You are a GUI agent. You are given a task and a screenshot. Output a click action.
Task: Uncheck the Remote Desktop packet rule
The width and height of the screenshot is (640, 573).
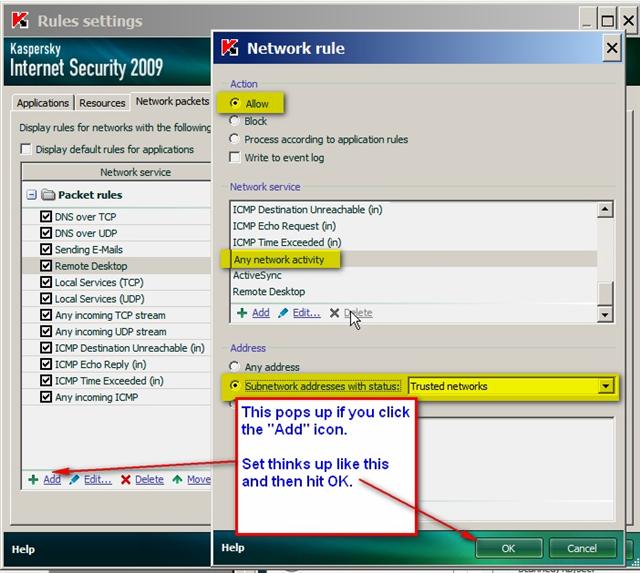coord(46,266)
